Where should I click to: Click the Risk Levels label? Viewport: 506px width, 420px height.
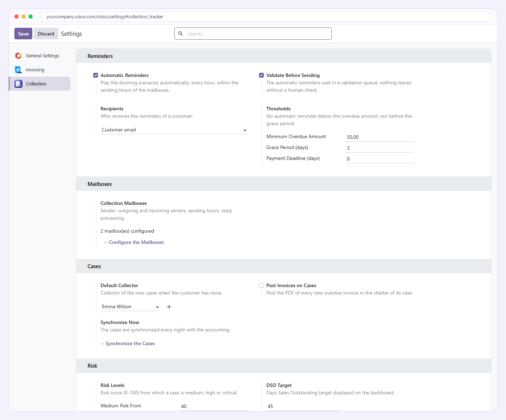(x=112, y=385)
